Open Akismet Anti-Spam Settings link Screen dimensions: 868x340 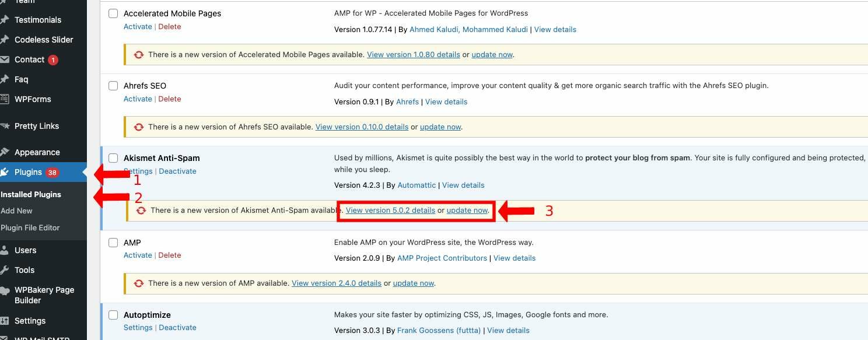click(138, 171)
